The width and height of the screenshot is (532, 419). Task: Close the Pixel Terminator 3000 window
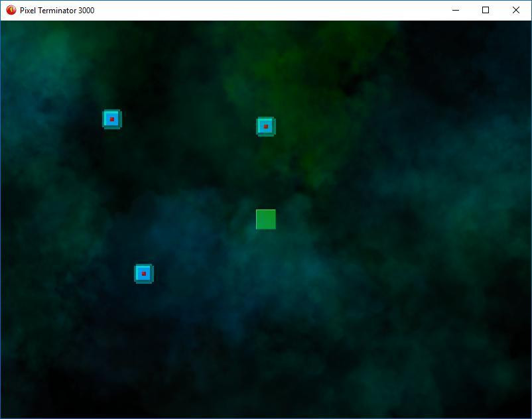point(515,10)
